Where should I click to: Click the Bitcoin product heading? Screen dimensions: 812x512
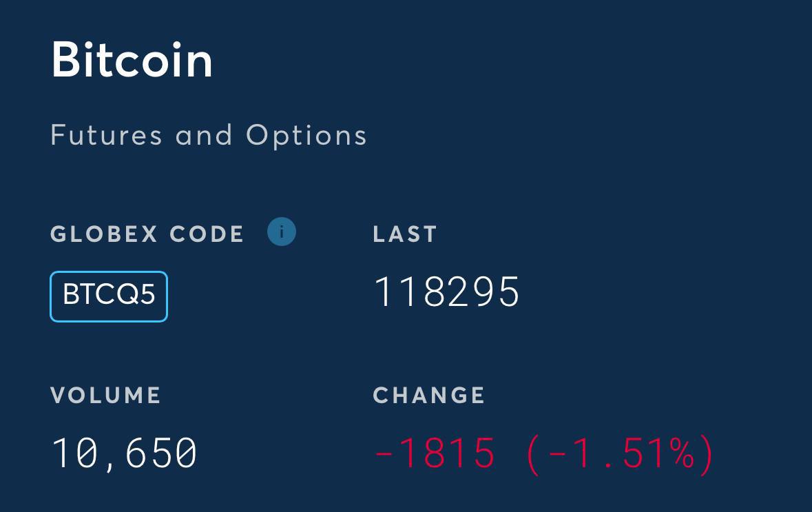click(132, 60)
